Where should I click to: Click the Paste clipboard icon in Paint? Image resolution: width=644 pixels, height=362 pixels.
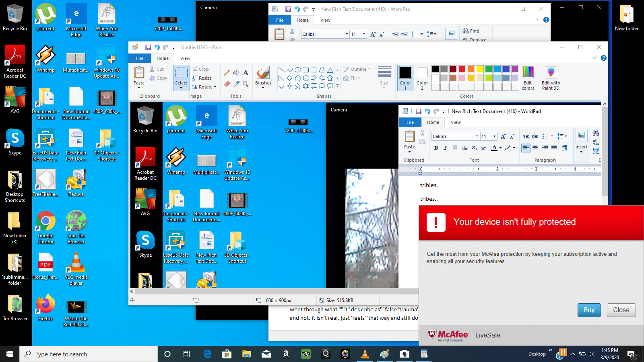[139, 72]
